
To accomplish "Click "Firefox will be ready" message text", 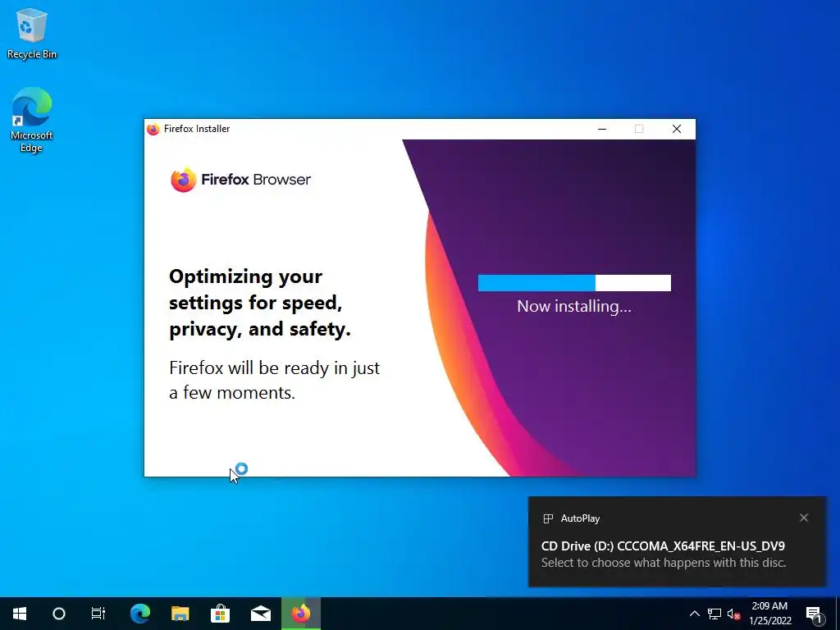I will click(x=274, y=381).
